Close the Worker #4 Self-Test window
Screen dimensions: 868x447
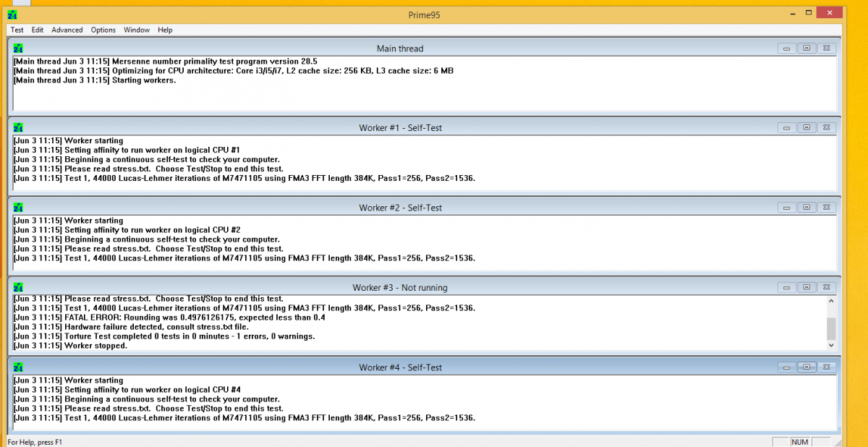tap(827, 367)
